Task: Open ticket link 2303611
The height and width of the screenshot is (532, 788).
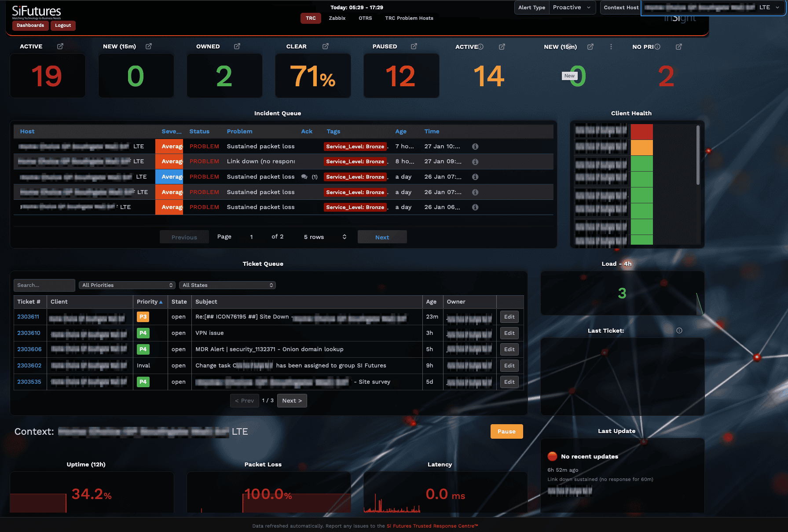Action: [x=28, y=317]
